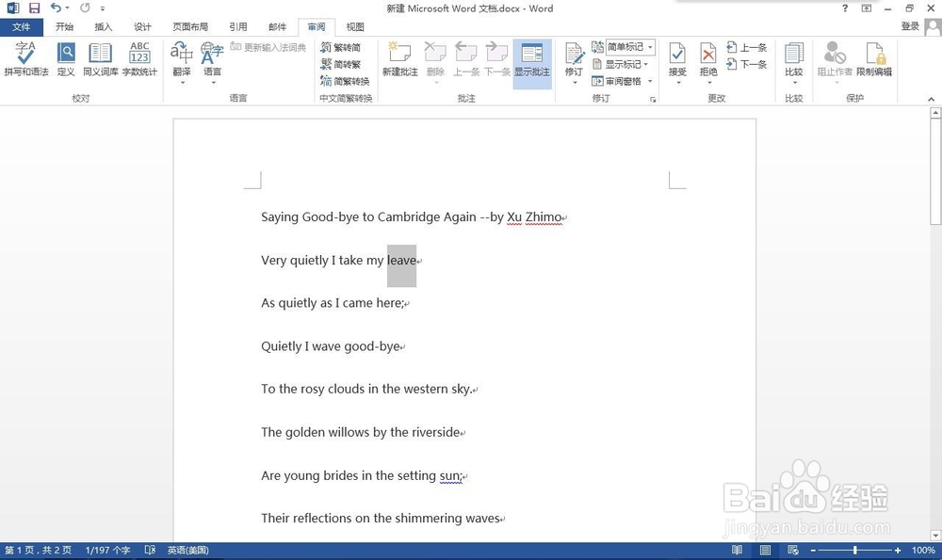The image size is (942, 560).
Task: Switch to the Page Layout (页面布局) tab
Action: pyautogui.click(x=190, y=27)
